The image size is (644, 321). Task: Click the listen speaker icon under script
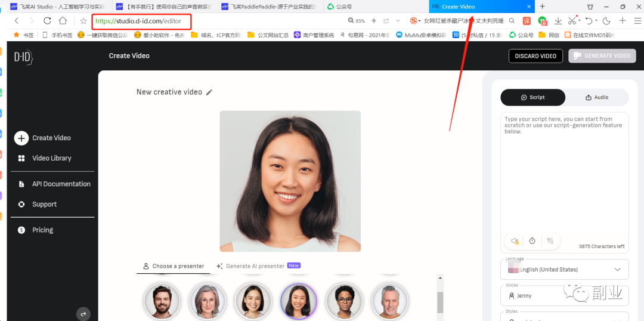point(515,240)
